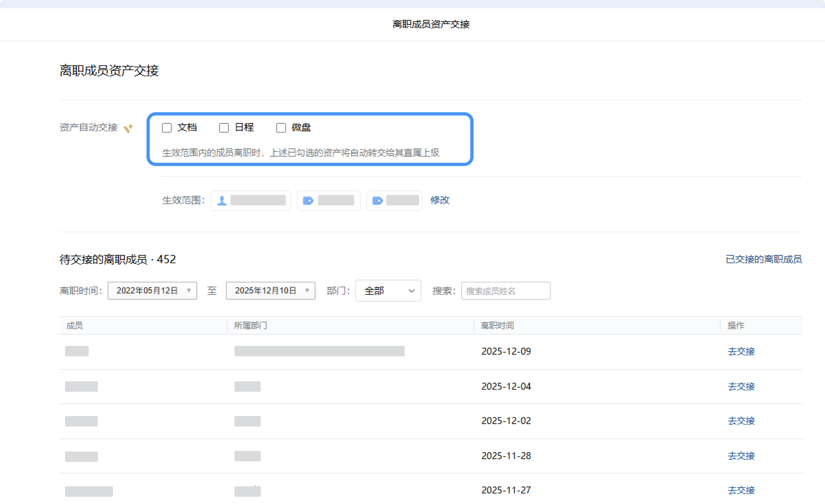
Task: Click the first tag icon in 生效范围
Action: pyautogui.click(x=308, y=201)
